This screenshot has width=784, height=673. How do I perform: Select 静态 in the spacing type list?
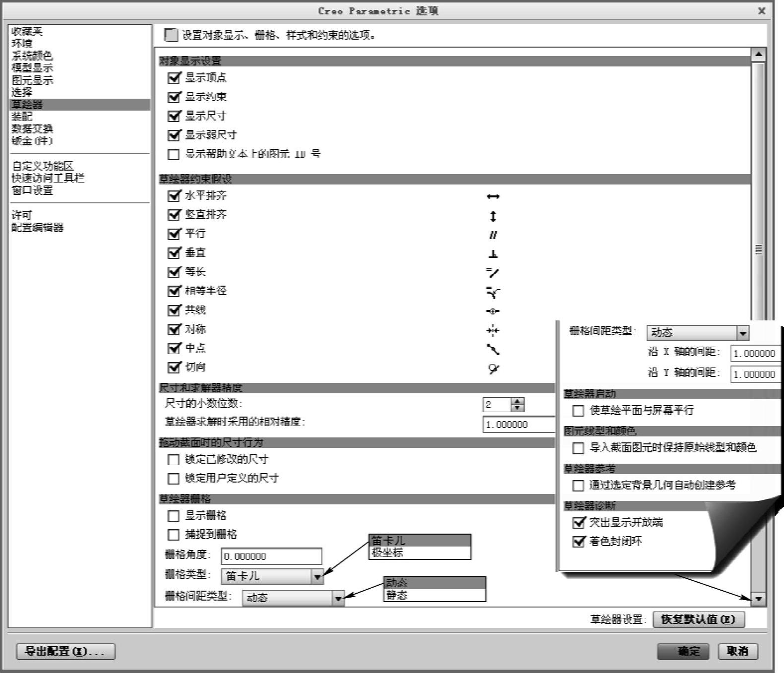click(x=434, y=595)
